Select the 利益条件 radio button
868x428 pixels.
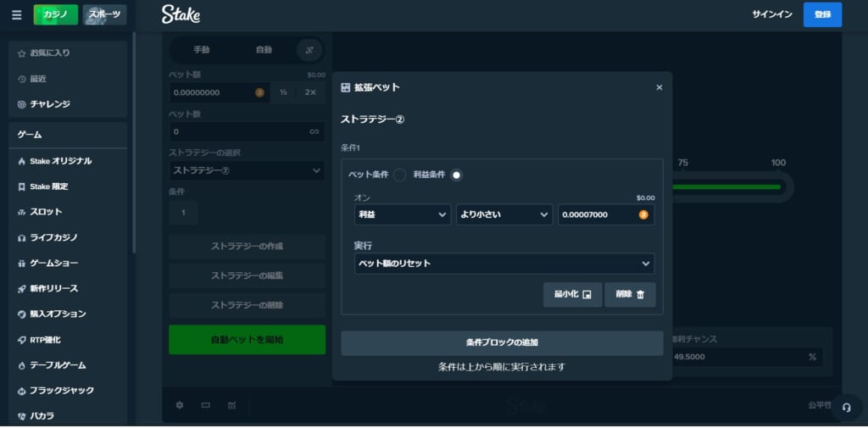point(456,175)
